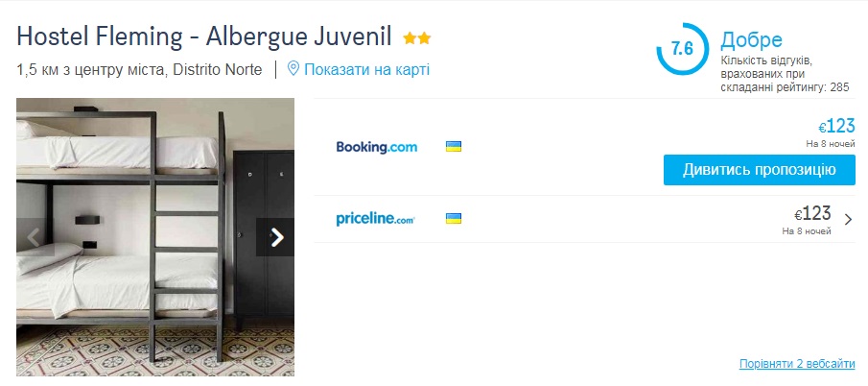Click the previous photo arrow on the image
Viewport: 868px width, 386px height.
[x=35, y=237]
